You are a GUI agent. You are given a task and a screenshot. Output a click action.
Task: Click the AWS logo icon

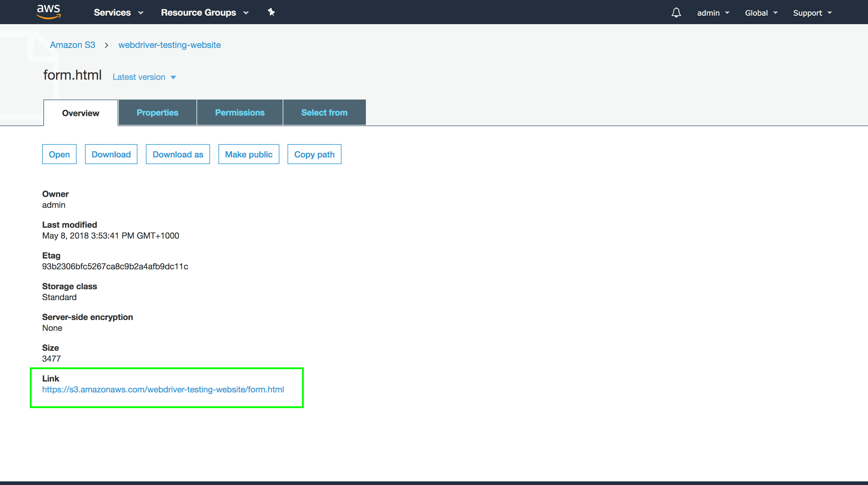click(x=49, y=12)
